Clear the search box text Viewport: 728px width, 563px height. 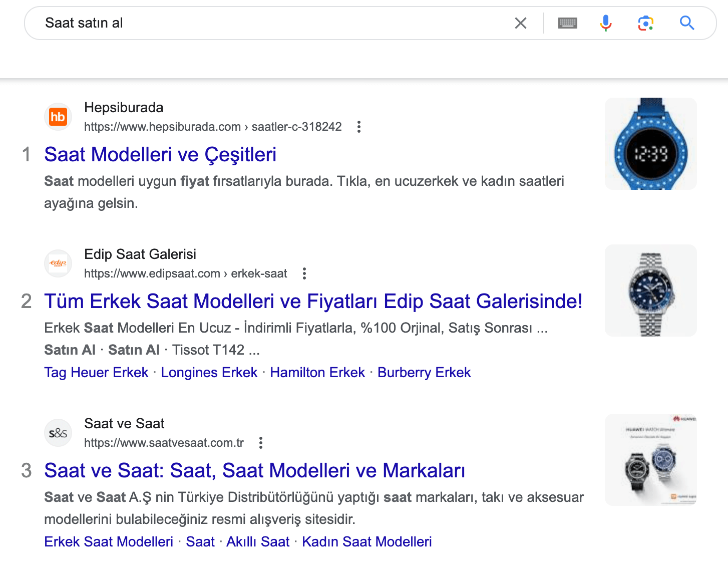pyautogui.click(x=521, y=23)
